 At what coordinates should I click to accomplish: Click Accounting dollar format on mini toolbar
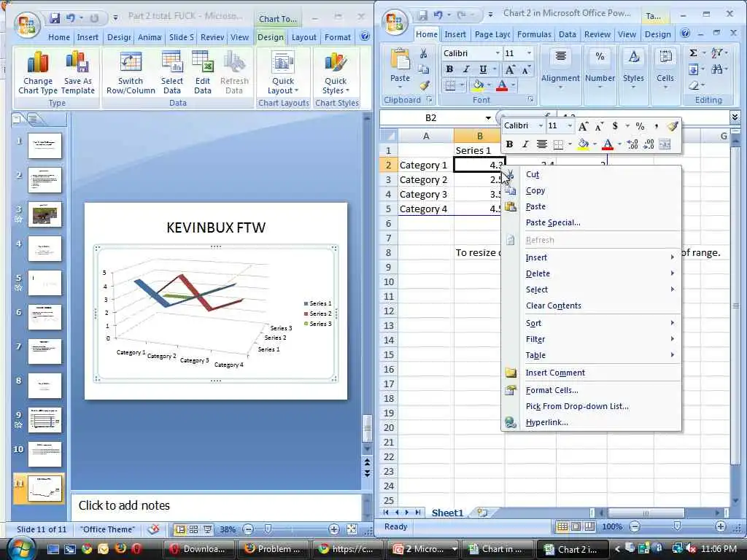(615, 126)
